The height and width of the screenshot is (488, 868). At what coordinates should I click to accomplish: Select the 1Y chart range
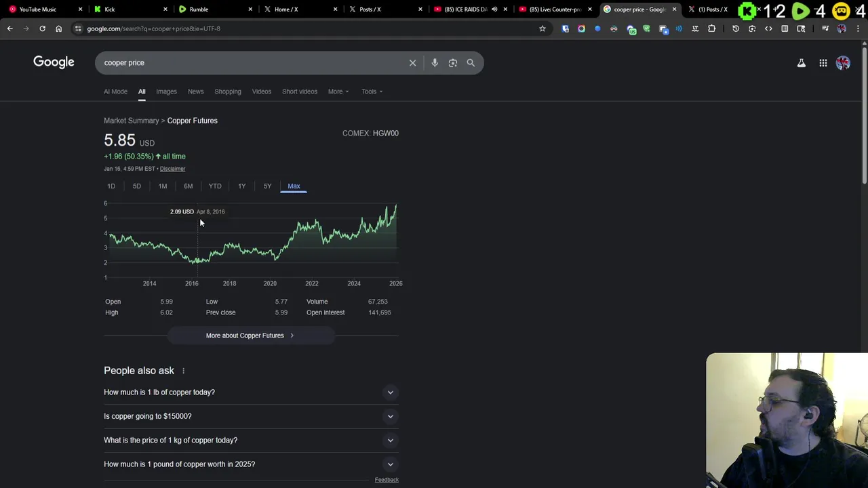241,186
